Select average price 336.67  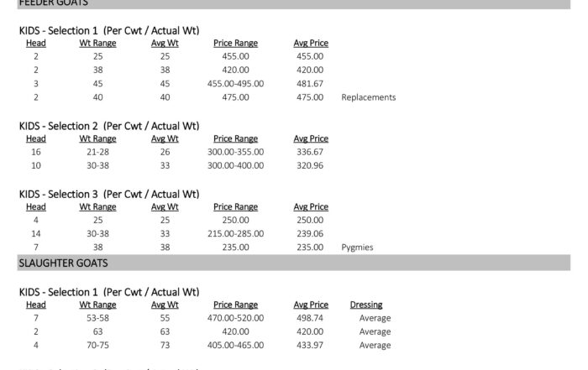pyautogui.click(x=310, y=152)
